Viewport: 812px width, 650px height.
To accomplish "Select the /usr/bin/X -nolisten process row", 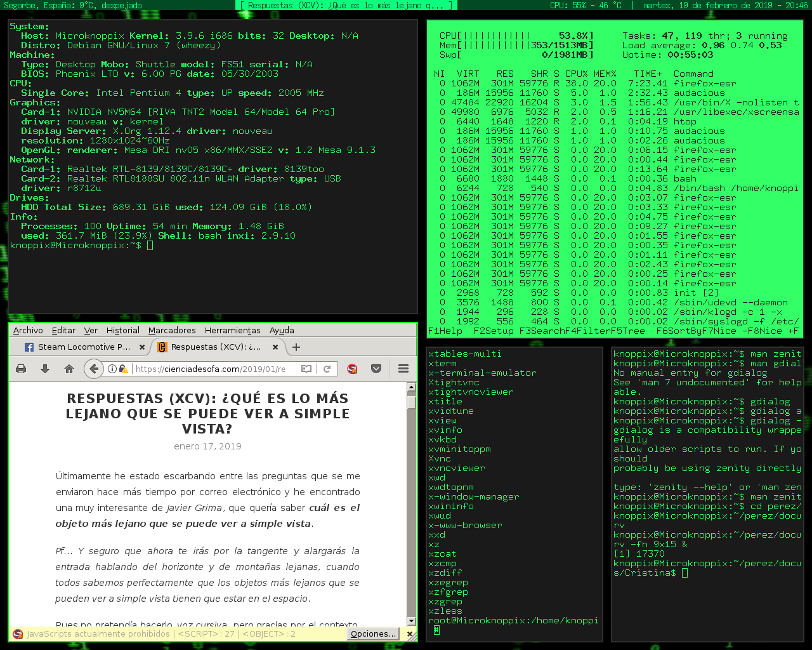I will point(613,102).
